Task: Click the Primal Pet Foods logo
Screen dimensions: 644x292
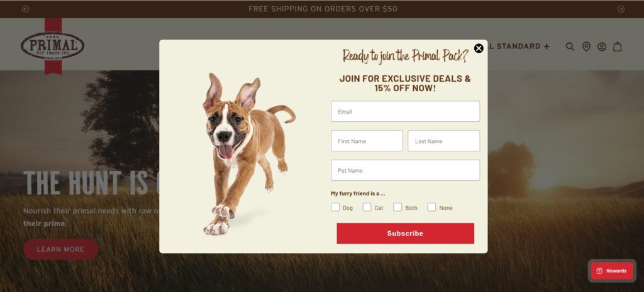Action: [53, 46]
